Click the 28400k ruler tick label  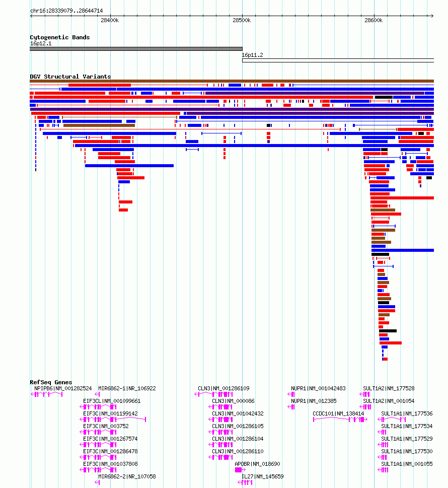coord(110,20)
